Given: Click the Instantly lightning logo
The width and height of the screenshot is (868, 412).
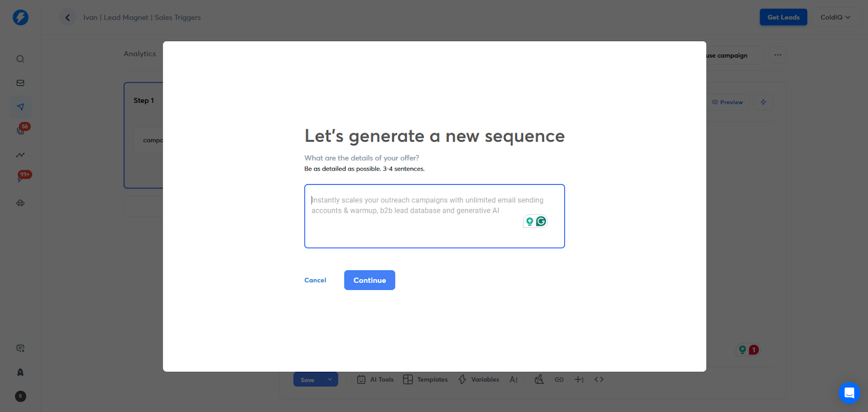Looking at the screenshot, I should (x=21, y=17).
